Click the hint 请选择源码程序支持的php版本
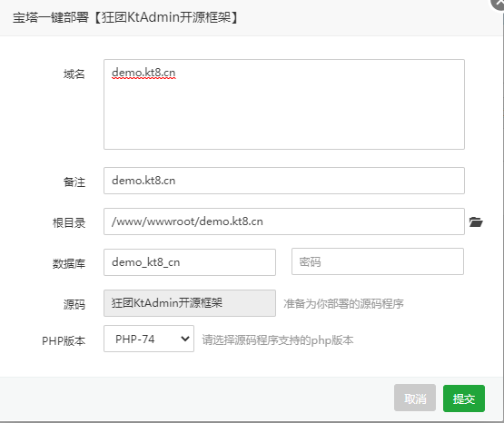 (278, 340)
